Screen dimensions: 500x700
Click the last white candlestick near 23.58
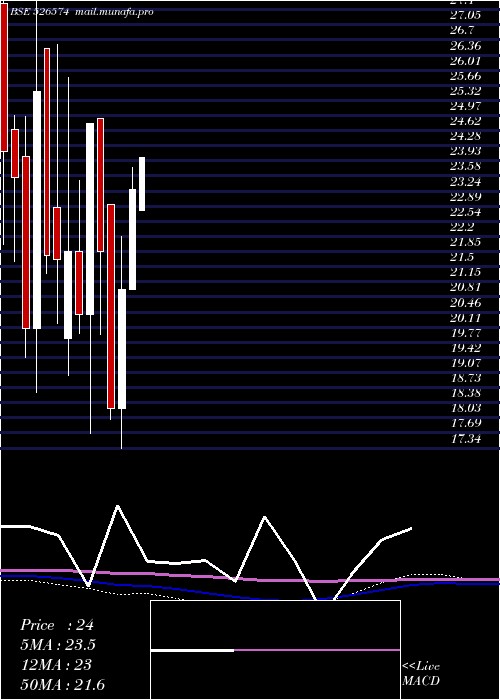click(x=142, y=184)
